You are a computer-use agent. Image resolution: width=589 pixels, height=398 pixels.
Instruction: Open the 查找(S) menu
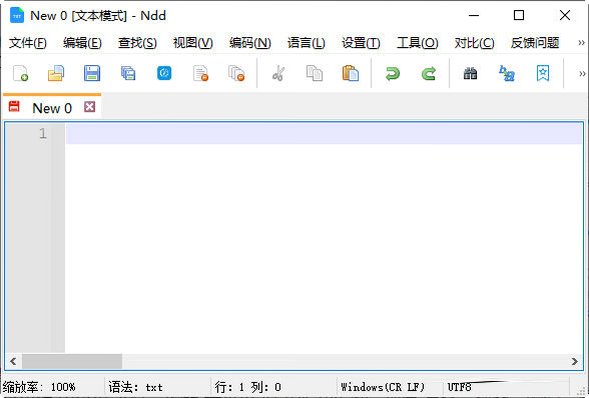click(137, 43)
